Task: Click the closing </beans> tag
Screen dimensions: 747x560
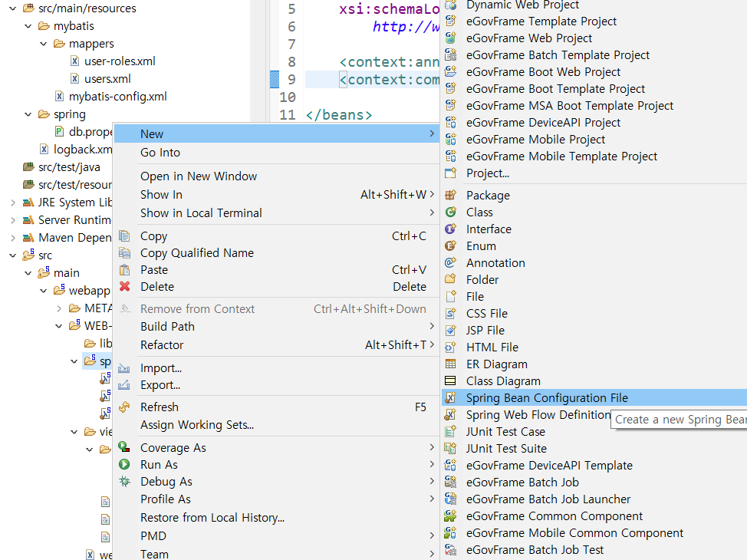Action: click(339, 115)
